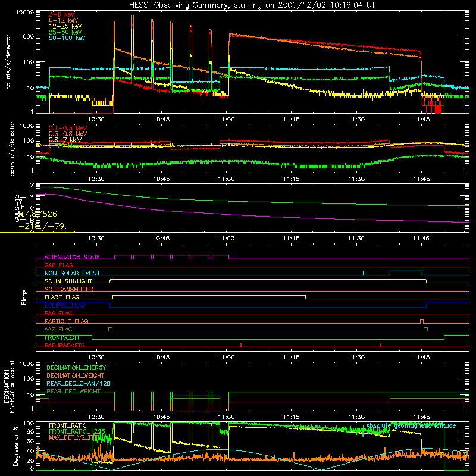Select the GAP_FLAG label
Viewport: 476px width, 476px height.
[58, 265]
